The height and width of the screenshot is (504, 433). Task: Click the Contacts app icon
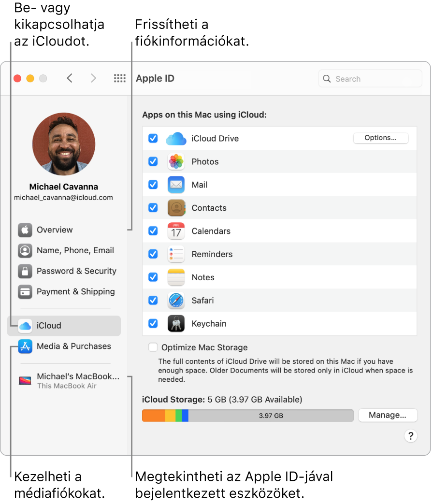pyautogui.click(x=176, y=208)
